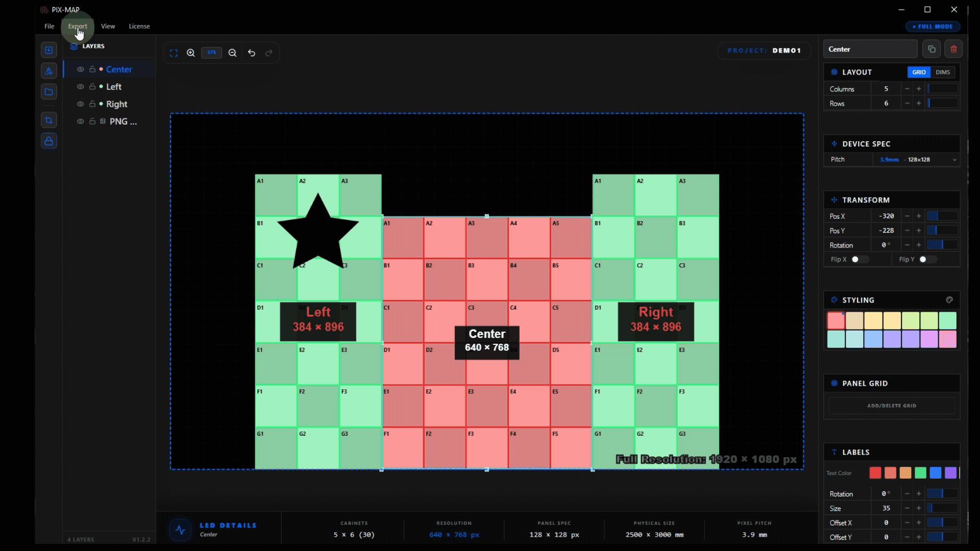Select the crop tool in the sidebar
The image size is (980, 551).
(x=48, y=120)
